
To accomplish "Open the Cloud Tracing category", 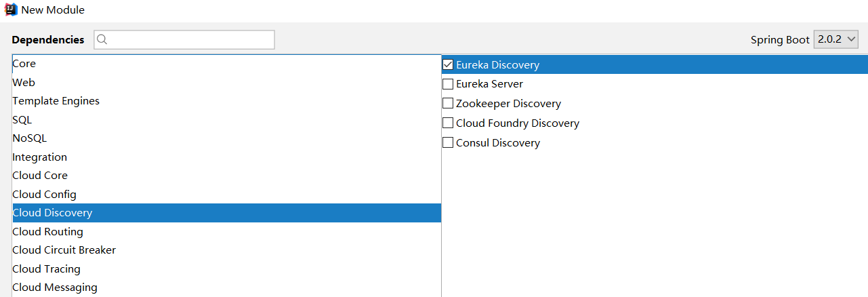I will pos(46,269).
